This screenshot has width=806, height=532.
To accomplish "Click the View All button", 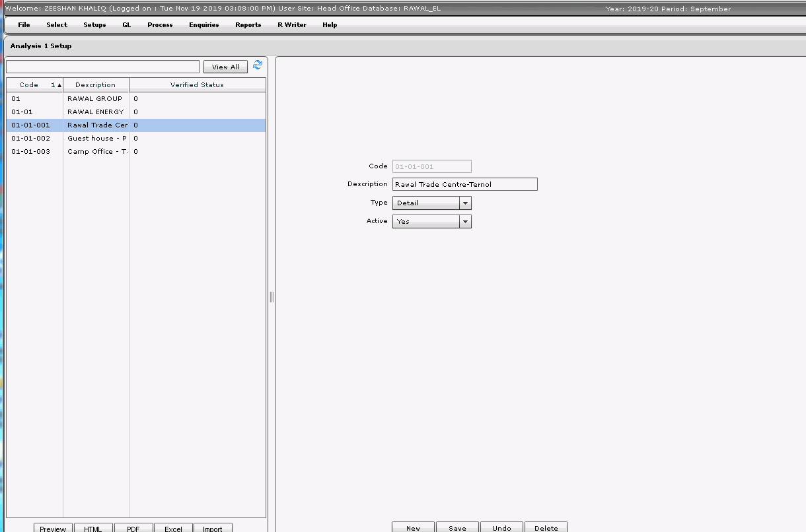I will pos(225,66).
